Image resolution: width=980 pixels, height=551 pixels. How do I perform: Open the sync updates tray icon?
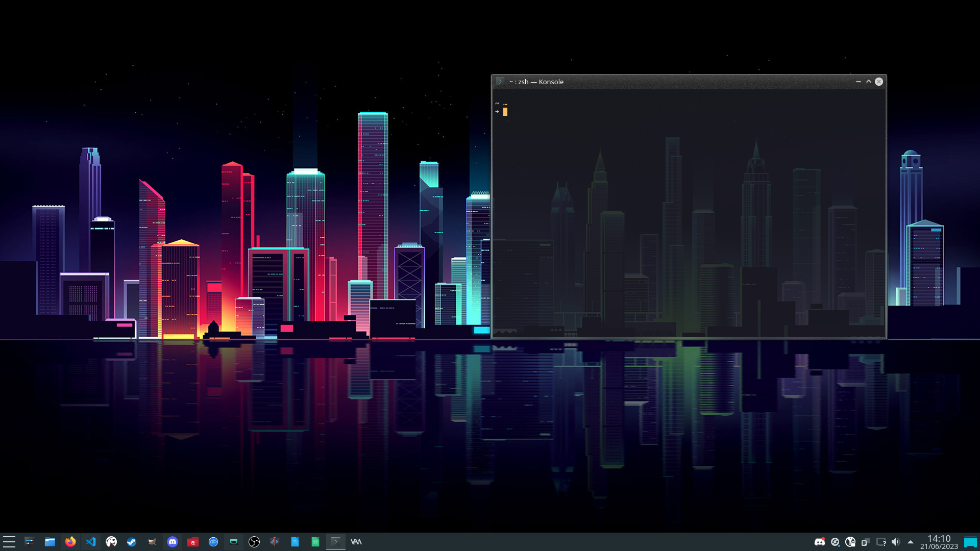[x=835, y=542]
